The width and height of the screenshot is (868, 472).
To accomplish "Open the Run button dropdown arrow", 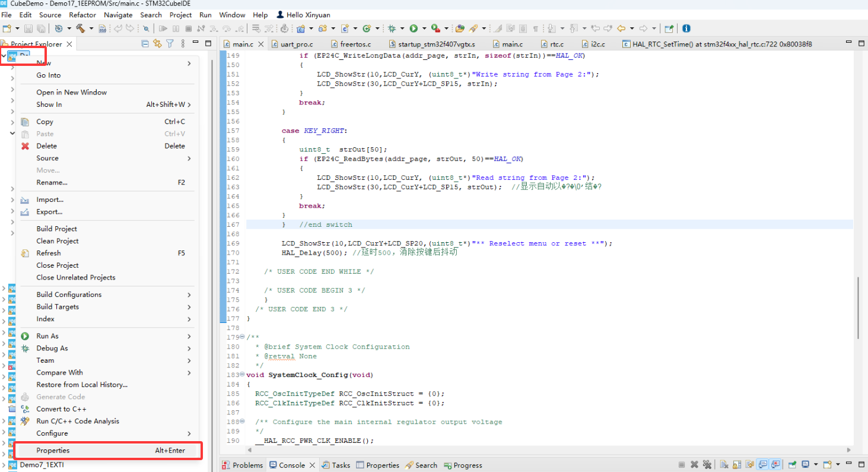I will pos(424,28).
